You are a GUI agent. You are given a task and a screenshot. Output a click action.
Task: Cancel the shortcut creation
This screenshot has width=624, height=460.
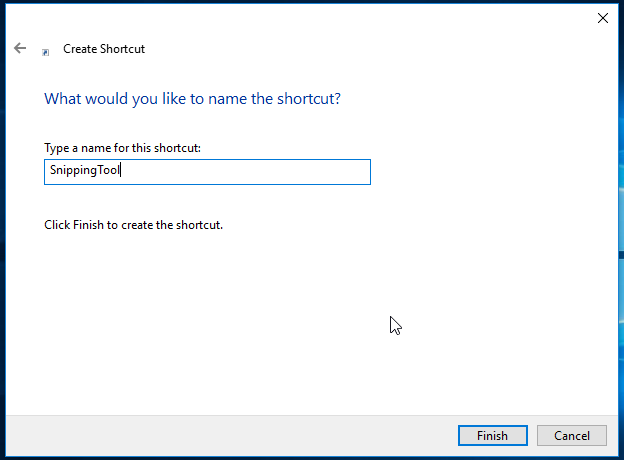pyautogui.click(x=571, y=435)
